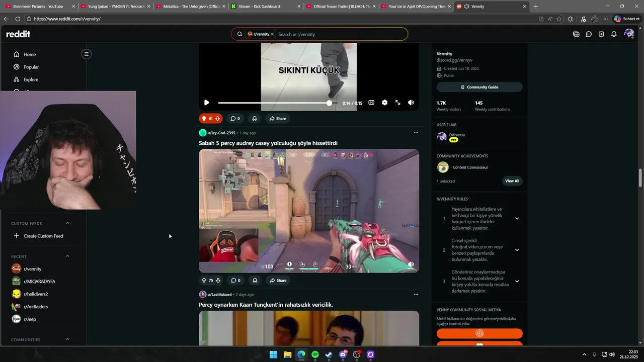This screenshot has width=644, height=362.
Task: Collapse the left navigation sidebar button
Action: point(87,54)
